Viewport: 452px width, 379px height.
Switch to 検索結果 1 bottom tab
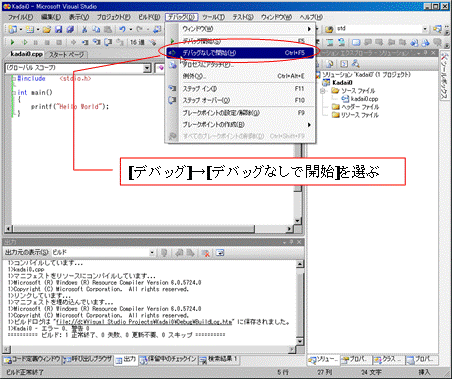point(219,359)
